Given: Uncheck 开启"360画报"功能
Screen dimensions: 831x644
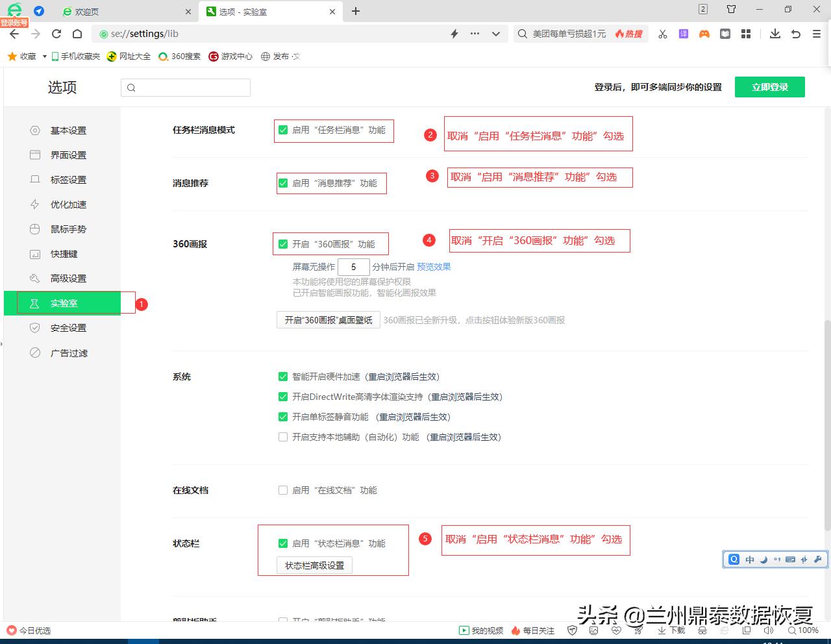Looking at the screenshot, I should pos(283,243).
